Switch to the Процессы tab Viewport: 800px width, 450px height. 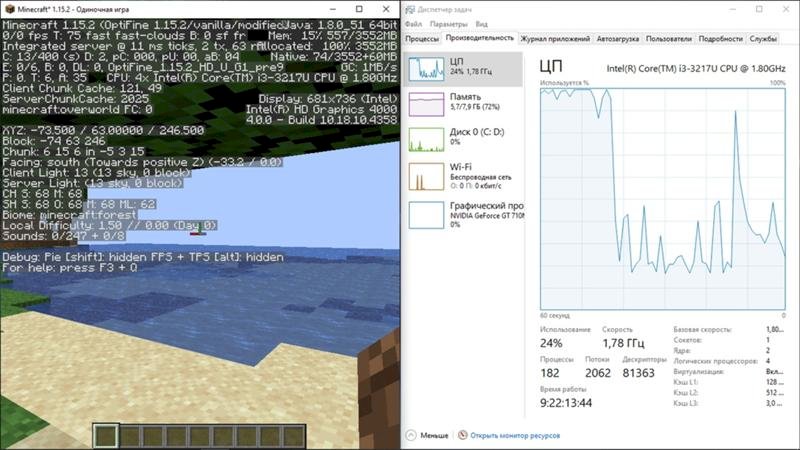click(x=422, y=39)
